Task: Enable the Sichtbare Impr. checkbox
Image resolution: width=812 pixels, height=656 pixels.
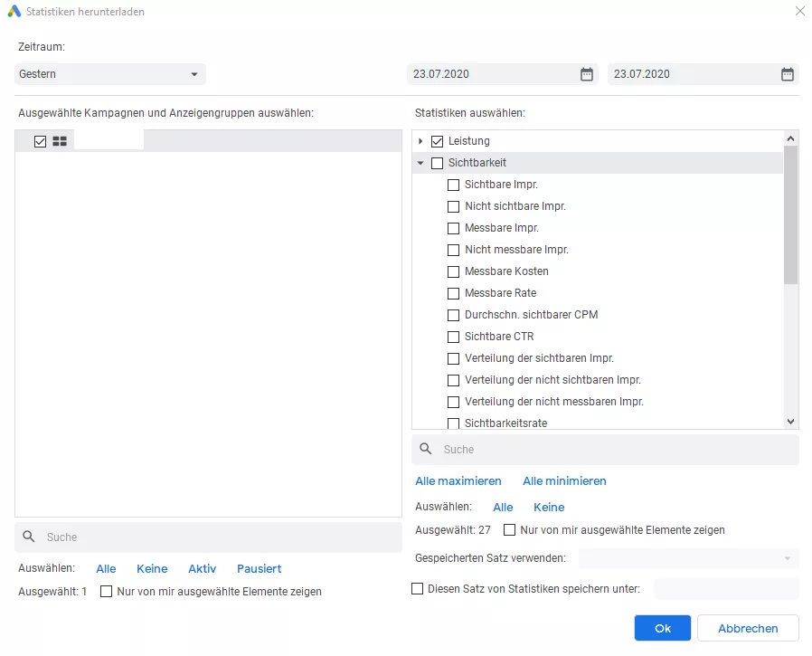Action: [x=453, y=185]
